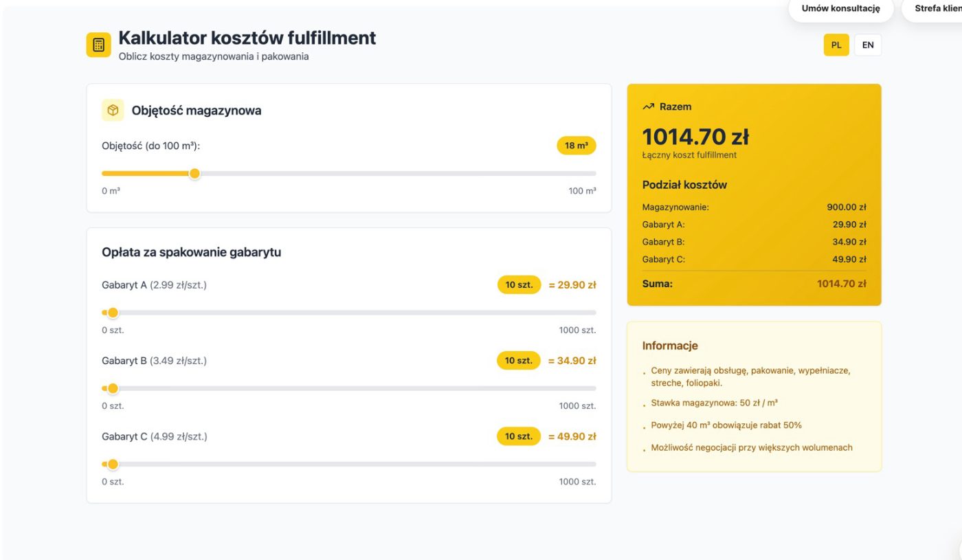Click the box icon beside Objętość magazynowa
Viewport: 962px width, 560px height.
click(113, 110)
